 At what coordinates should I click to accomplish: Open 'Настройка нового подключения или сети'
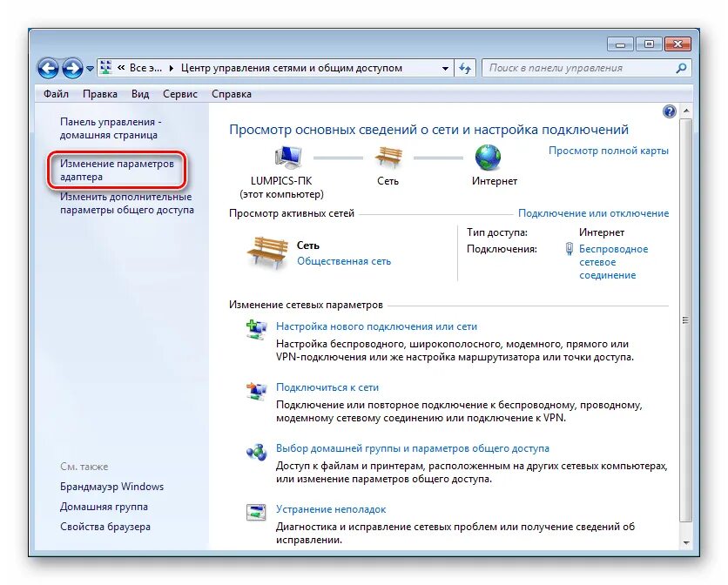376,326
